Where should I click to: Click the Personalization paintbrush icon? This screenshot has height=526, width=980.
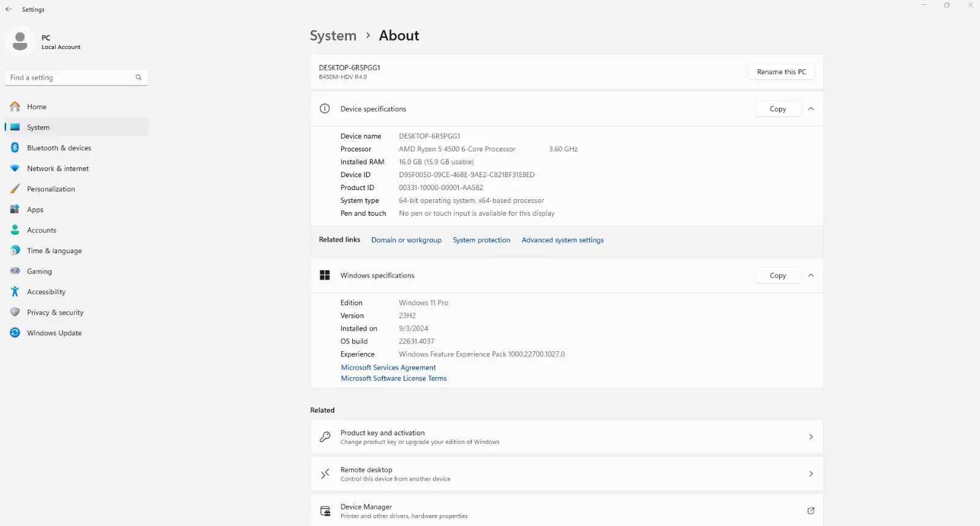tap(15, 189)
